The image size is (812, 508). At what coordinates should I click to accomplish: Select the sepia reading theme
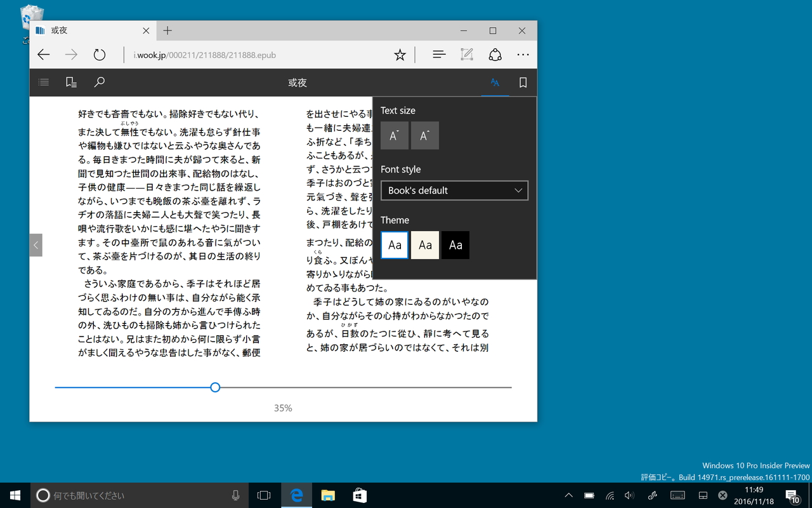tap(424, 244)
